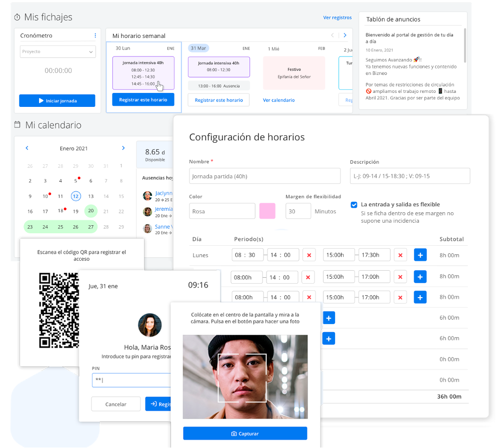Click the clock icon beside Mis fichajes
This screenshot has height=448, width=502.
point(17,17)
